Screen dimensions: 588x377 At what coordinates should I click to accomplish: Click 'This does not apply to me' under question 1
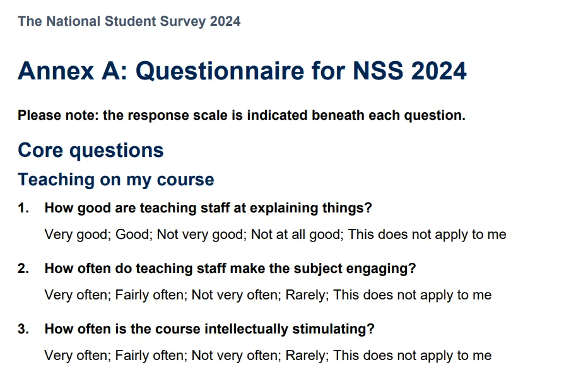pos(427,235)
